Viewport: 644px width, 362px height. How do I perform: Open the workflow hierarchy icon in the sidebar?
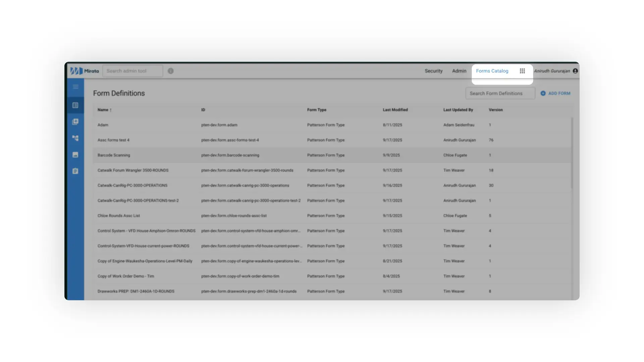75,138
